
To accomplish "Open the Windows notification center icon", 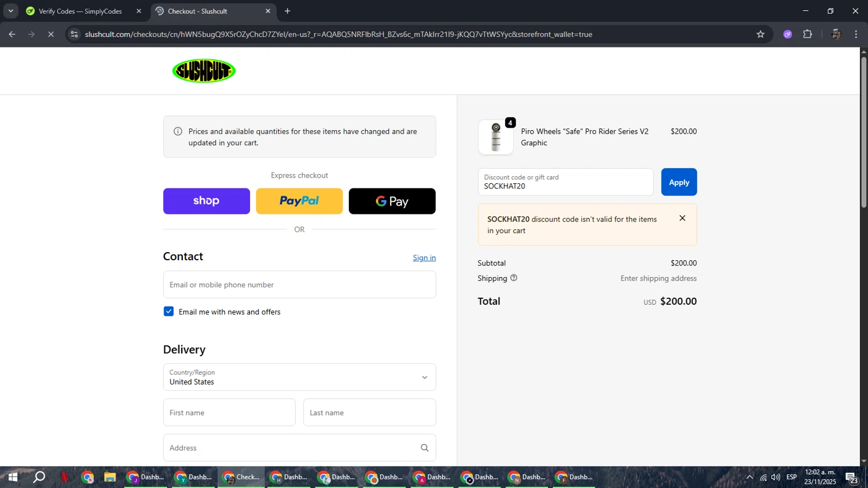I will point(852,477).
